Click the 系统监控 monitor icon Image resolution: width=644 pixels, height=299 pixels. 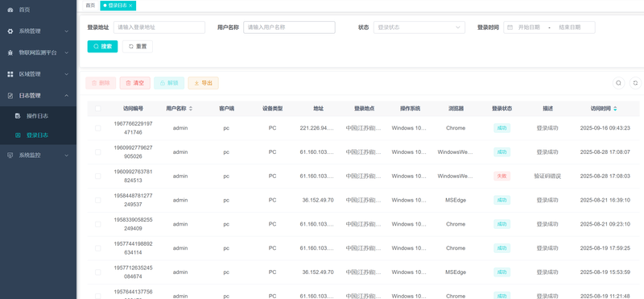(x=10, y=156)
